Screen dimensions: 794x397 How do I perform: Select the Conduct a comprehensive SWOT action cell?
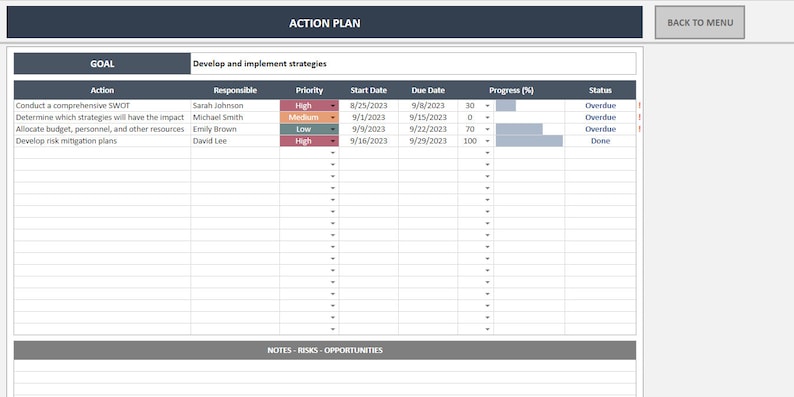tap(102, 105)
